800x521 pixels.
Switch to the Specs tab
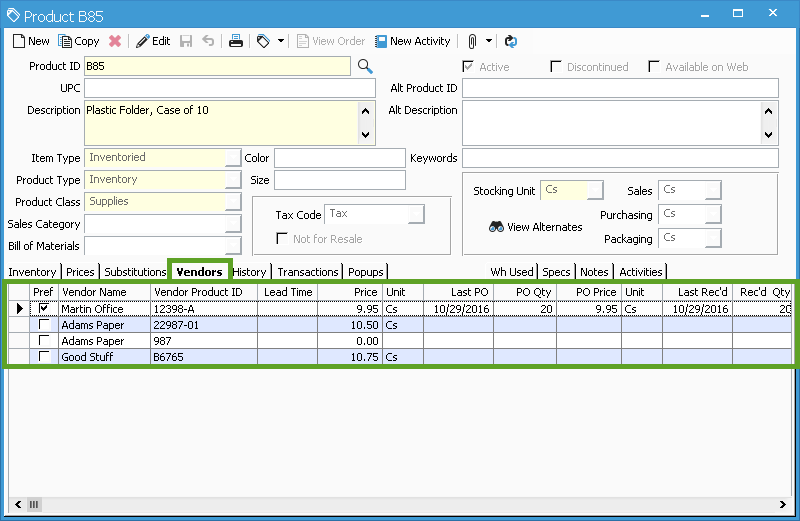pos(556,272)
